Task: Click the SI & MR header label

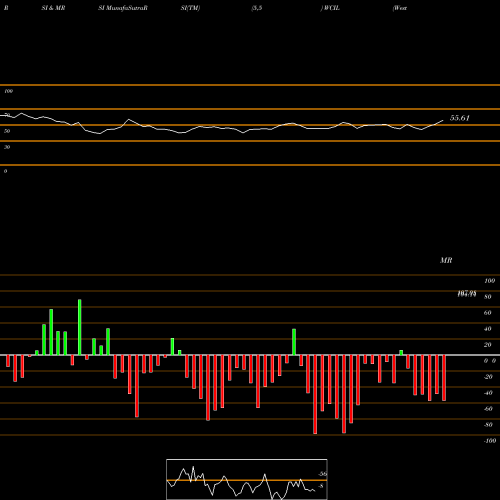Action: 53,8
